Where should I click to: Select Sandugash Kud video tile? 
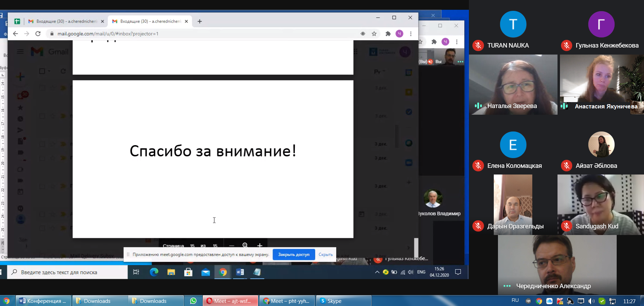coord(601,205)
